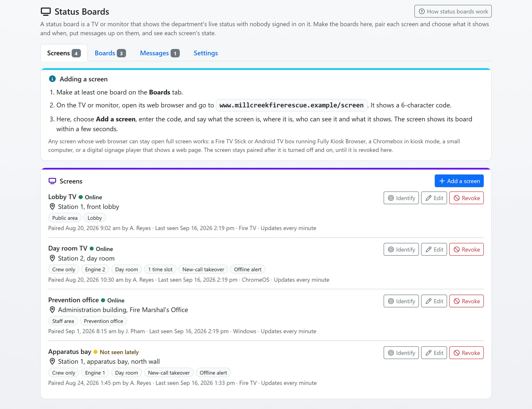Revoke the Lobby TV screen
Viewport: 532px width, 409px height.
[466, 198]
